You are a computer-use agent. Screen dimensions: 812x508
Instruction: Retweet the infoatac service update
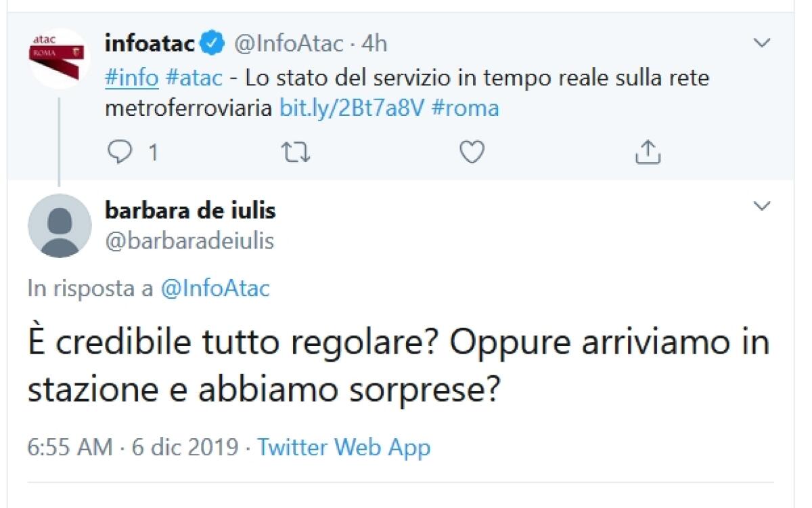(296, 152)
